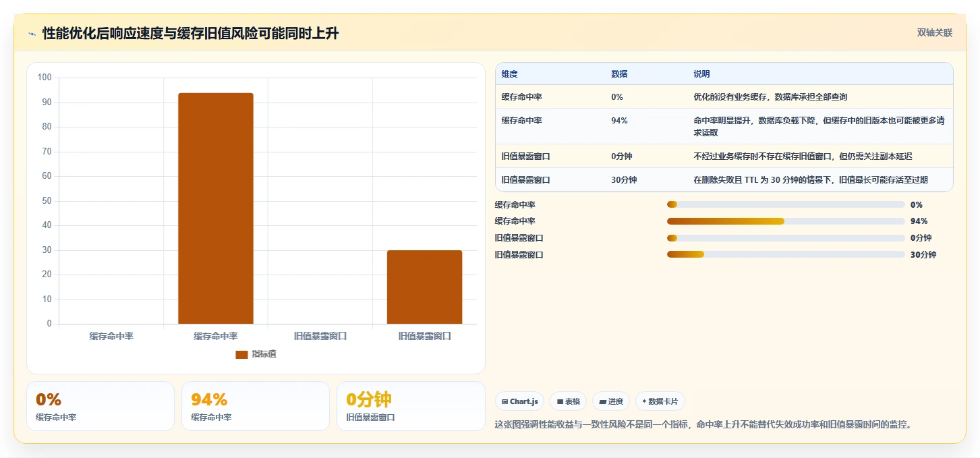Click the 0分钟 cell in the table

coord(622,156)
